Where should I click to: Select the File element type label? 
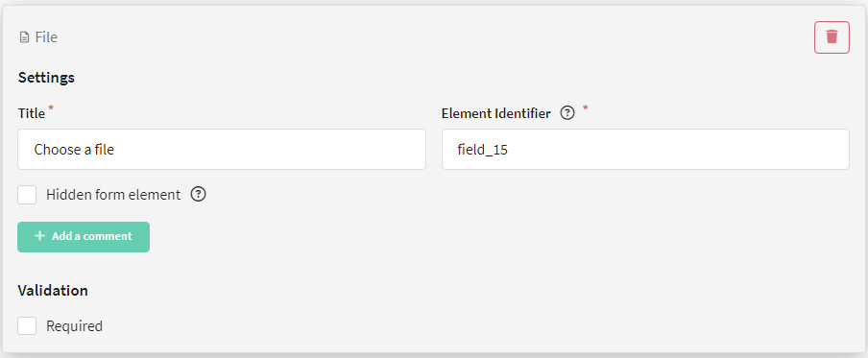(46, 37)
